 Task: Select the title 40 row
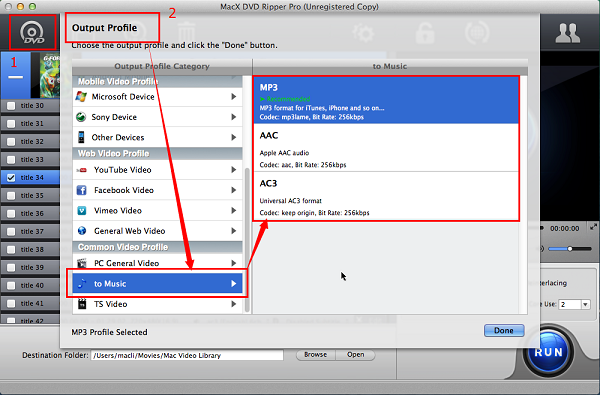pos(30,285)
